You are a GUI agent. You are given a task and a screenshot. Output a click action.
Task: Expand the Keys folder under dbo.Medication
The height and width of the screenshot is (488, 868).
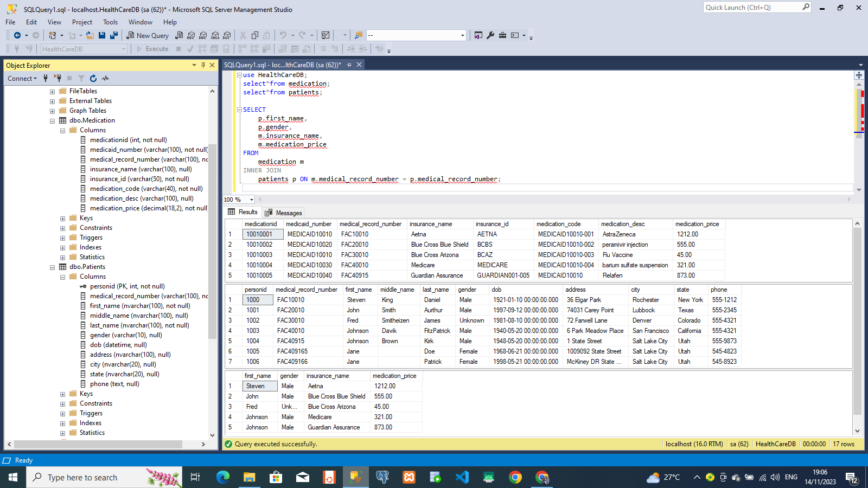[x=62, y=219]
